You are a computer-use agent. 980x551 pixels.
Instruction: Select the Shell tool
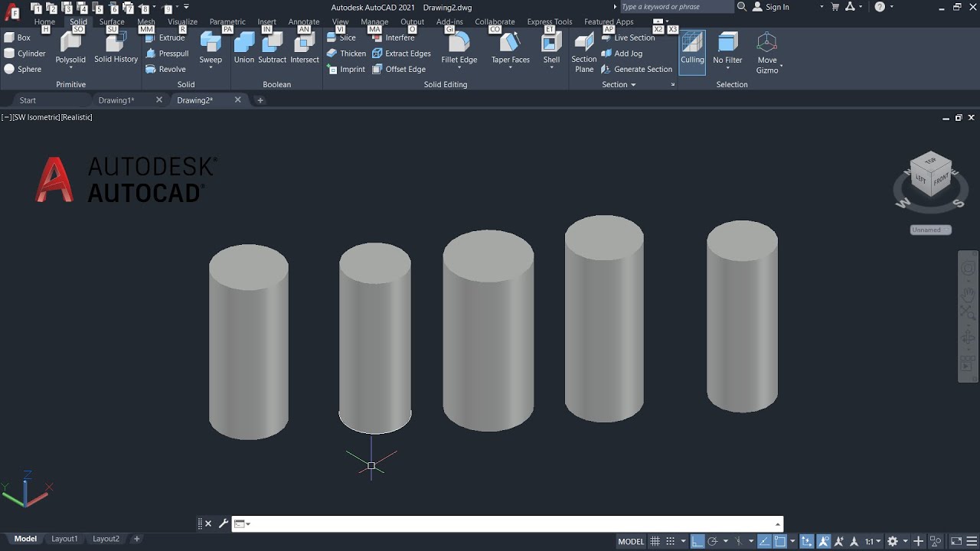(551, 46)
